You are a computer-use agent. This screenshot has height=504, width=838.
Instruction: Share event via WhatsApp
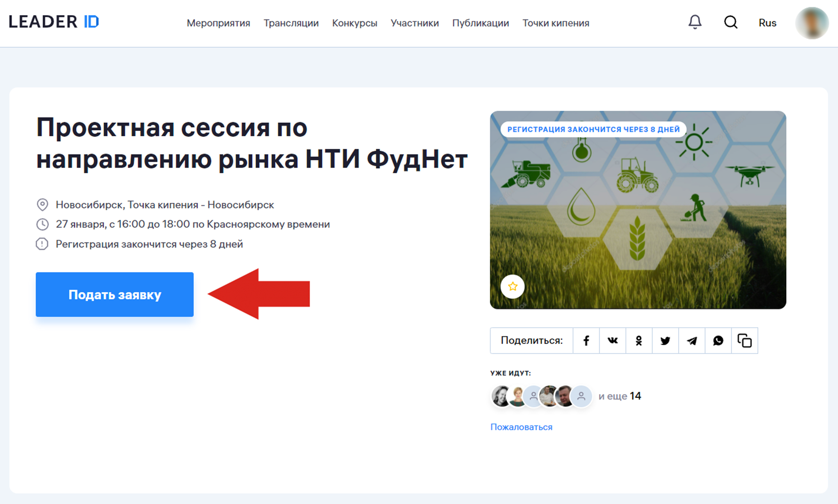718,341
